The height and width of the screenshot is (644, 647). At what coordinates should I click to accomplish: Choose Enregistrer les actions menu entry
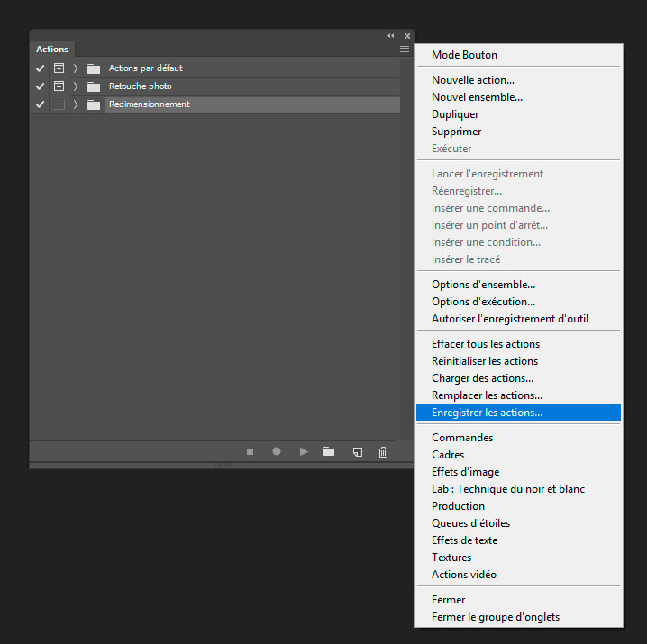point(487,413)
